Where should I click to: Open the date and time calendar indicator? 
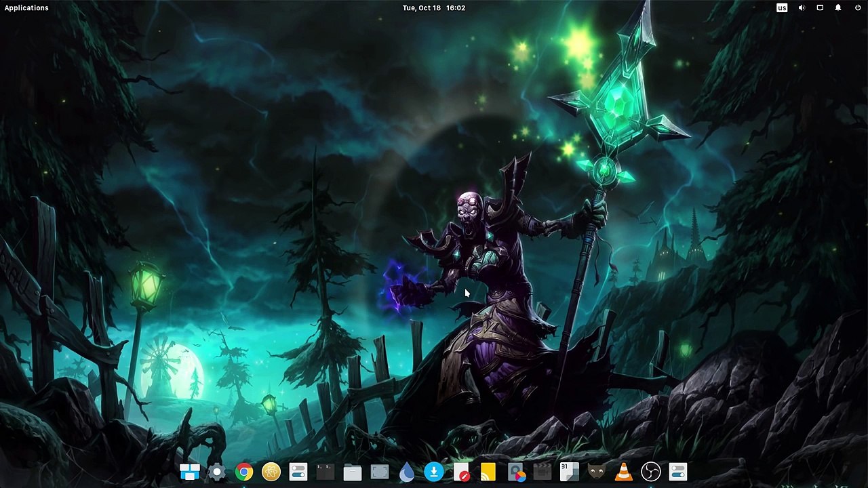(434, 8)
